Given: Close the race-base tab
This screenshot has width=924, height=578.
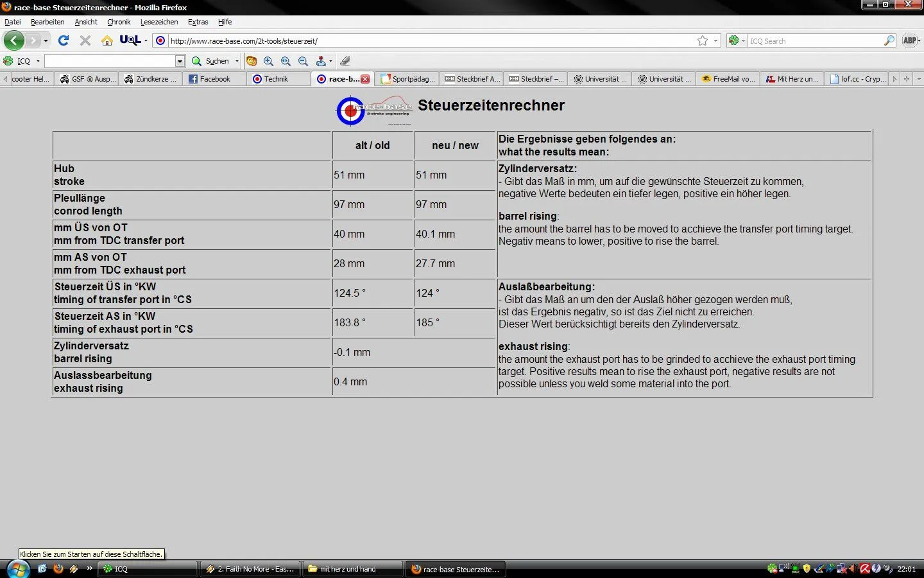Looking at the screenshot, I should [365, 79].
